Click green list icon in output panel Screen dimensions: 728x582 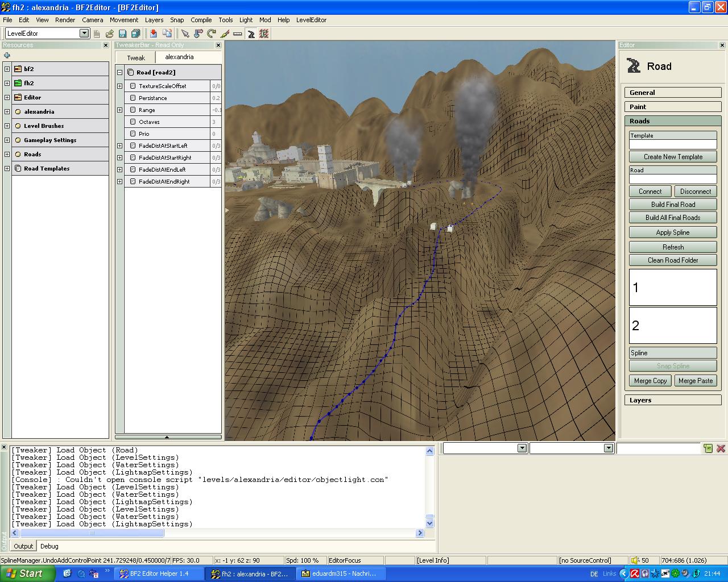708,448
